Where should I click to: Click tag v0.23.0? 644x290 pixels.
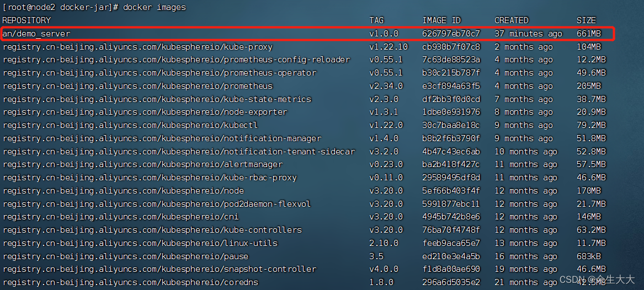pos(386,164)
